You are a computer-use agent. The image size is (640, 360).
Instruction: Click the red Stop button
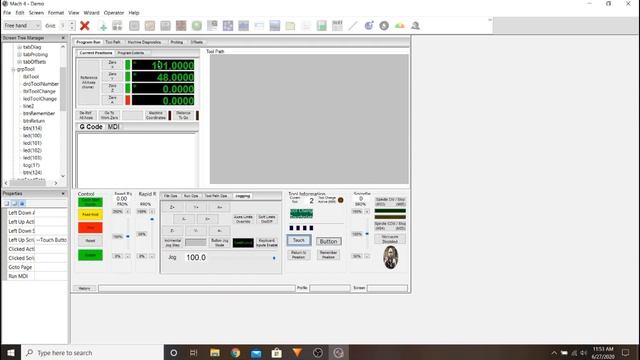pos(90,228)
